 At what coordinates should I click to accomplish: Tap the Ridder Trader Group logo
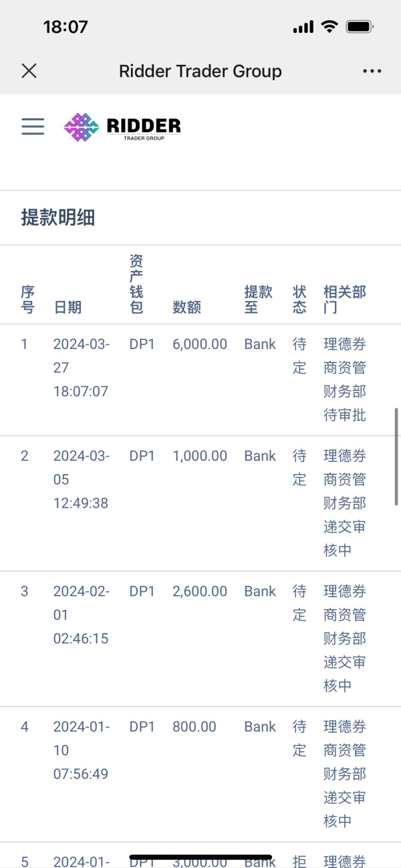tap(122, 126)
